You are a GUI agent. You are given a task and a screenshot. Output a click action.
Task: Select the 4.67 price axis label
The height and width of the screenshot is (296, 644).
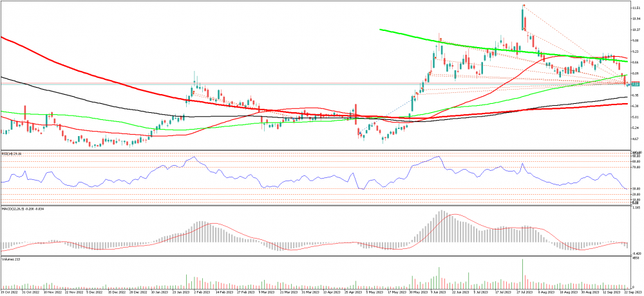pyautogui.click(x=636, y=139)
